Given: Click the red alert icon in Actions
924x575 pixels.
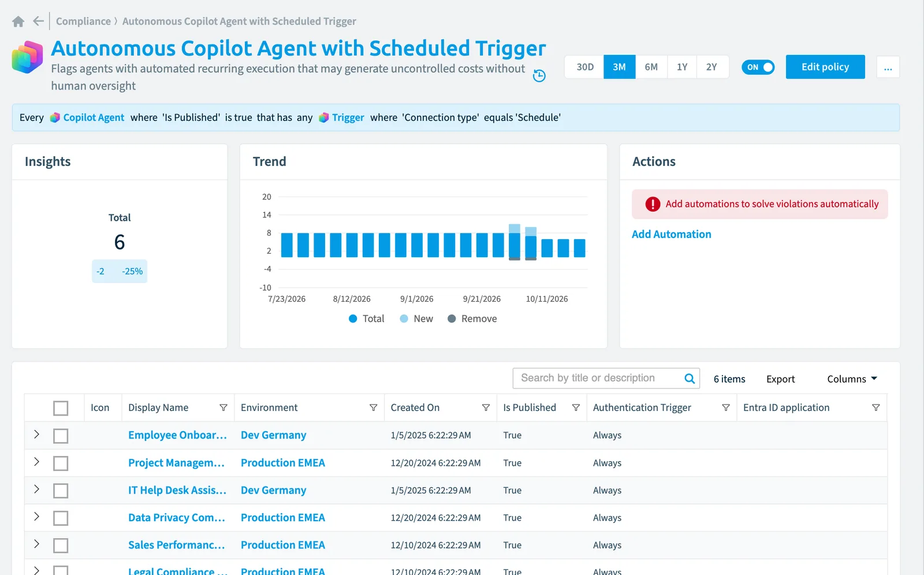Looking at the screenshot, I should pyautogui.click(x=653, y=204).
